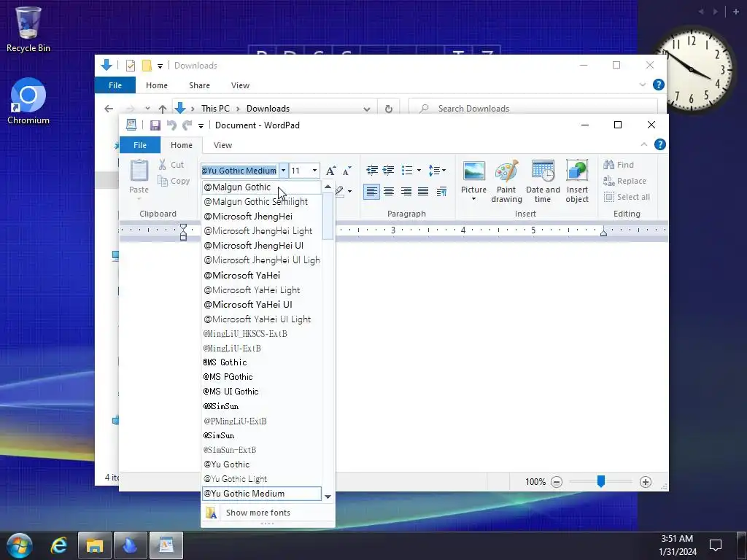This screenshot has width=747, height=560.
Task: Open WordPad Help question mark
Action: [x=659, y=144]
